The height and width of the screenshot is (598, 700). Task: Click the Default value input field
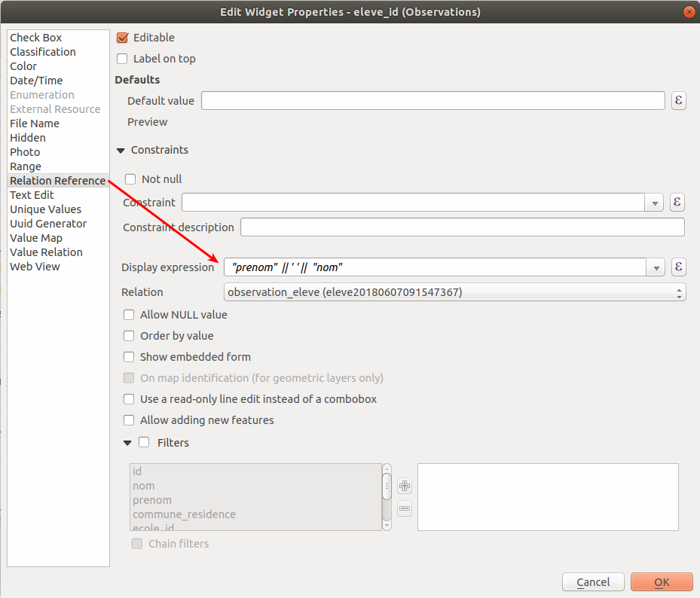point(433,100)
